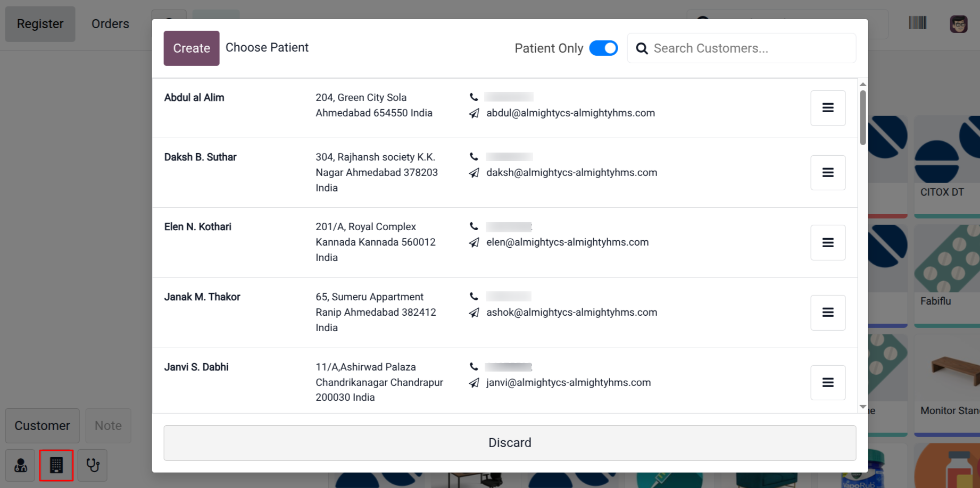
Task: Select patient Elen N. Kothari
Action: 198,227
